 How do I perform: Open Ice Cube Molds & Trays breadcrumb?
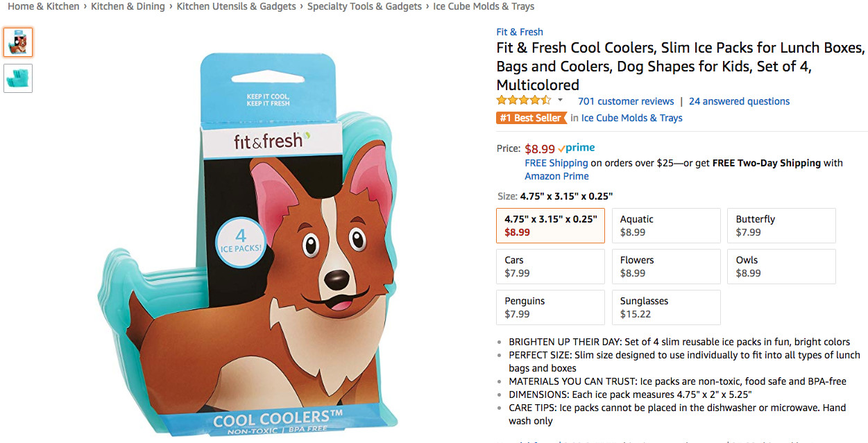tap(484, 6)
